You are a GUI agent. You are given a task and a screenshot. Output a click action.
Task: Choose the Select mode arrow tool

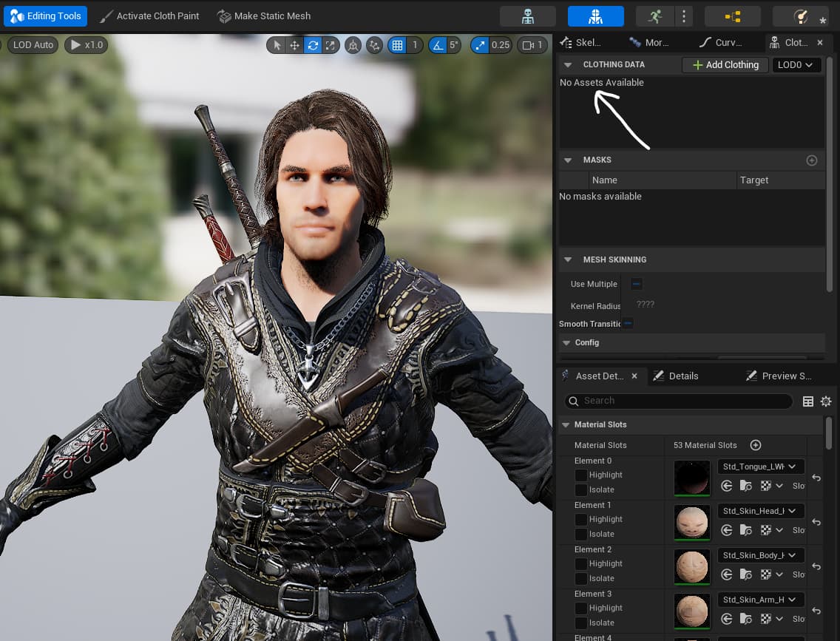pyautogui.click(x=277, y=45)
